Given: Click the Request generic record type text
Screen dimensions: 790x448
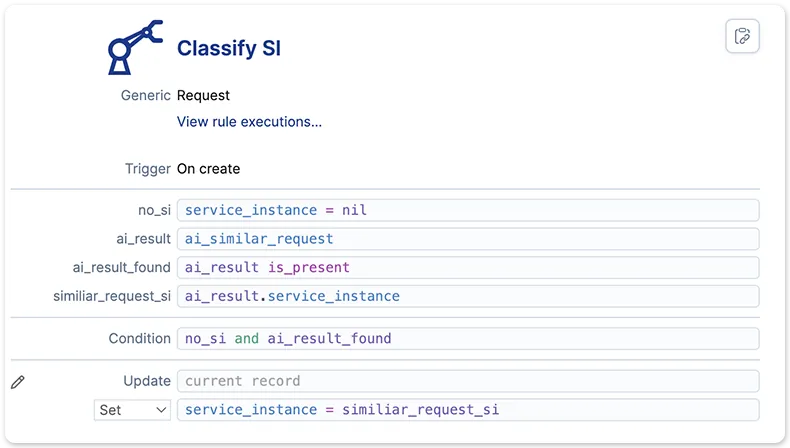Looking at the screenshot, I should click(203, 95).
